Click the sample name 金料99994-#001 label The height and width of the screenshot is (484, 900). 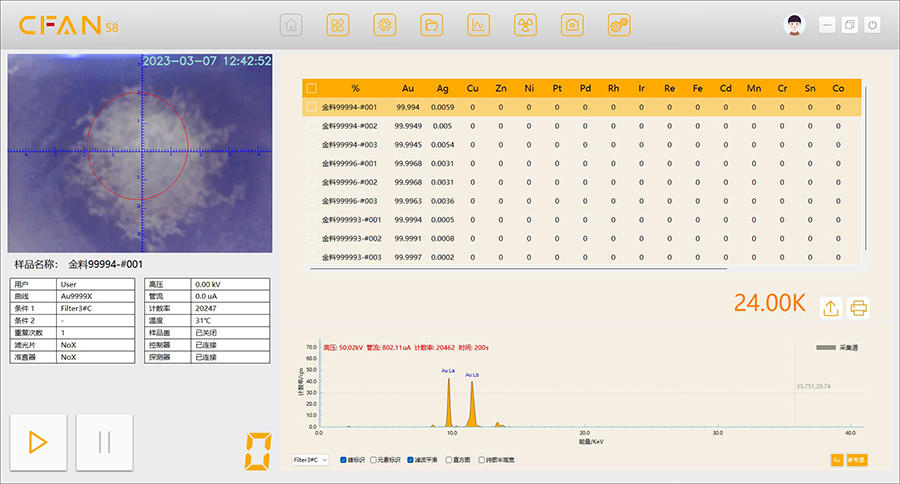coord(106,264)
